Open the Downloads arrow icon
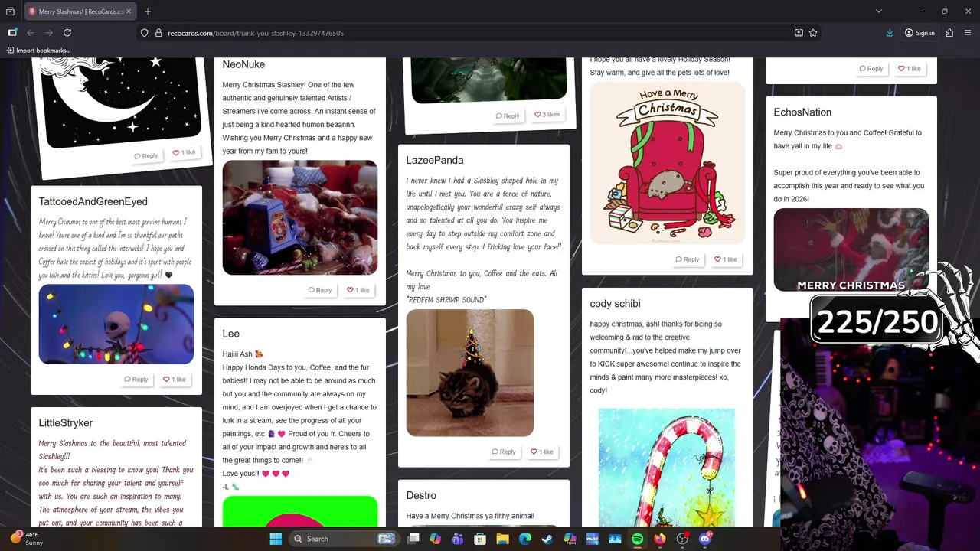This screenshot has width=980, height=551. (x=890, y=33)
